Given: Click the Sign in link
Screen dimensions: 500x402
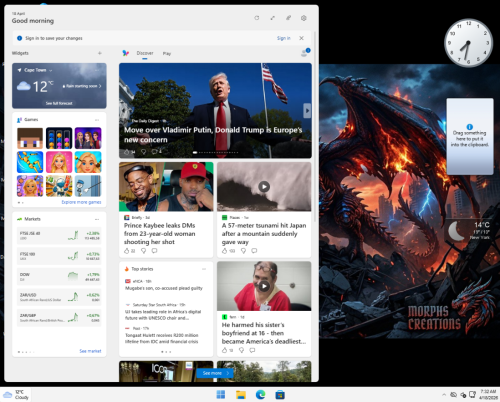Looking at the screenshot, I should coord(284,38).
